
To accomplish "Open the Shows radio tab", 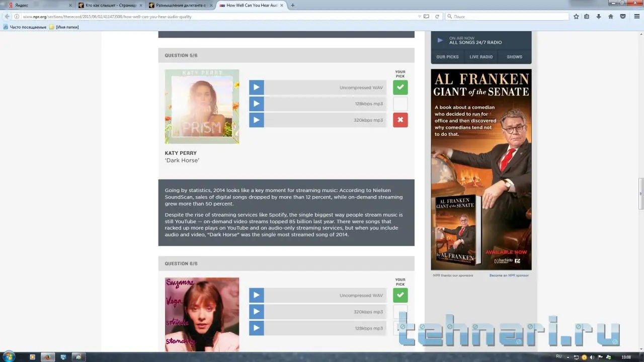I will pos(514,57).
